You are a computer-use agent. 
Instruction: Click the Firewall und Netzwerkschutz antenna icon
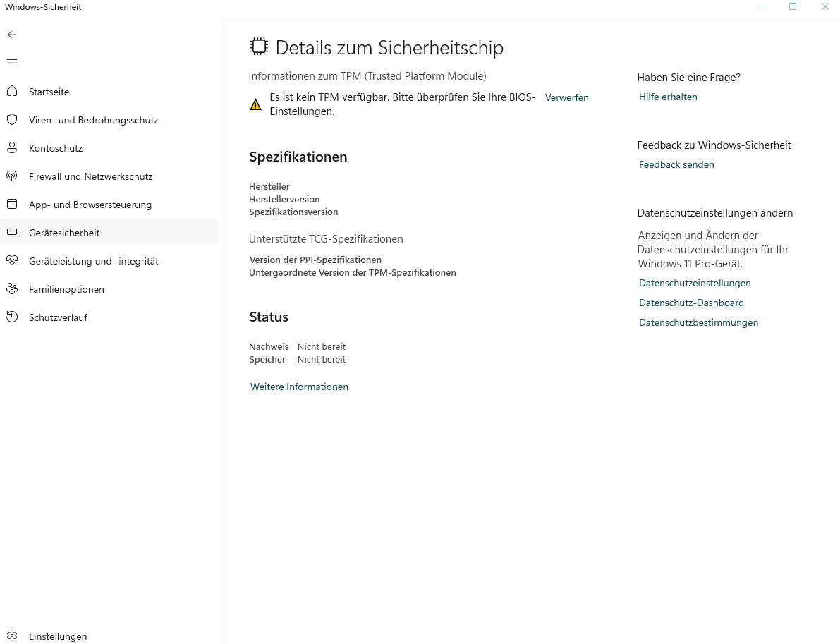click(x=12, y=176)
